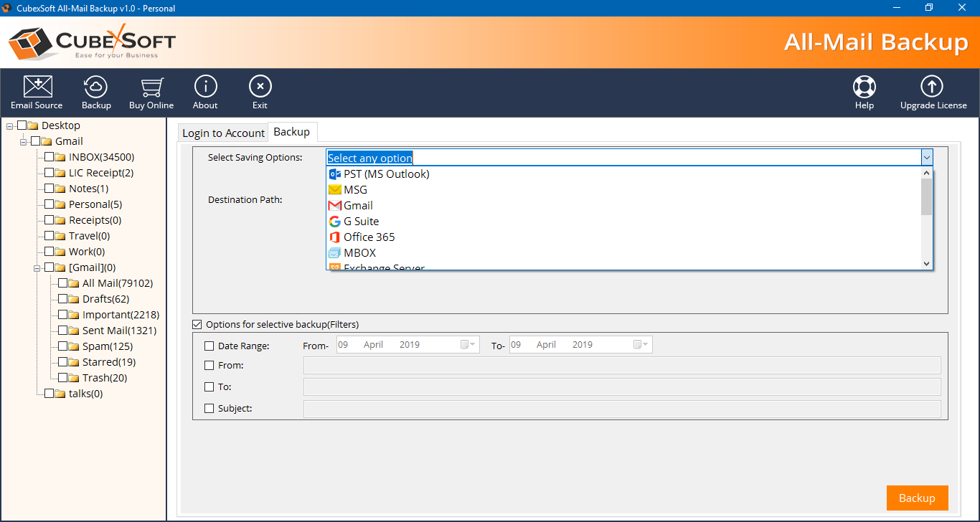
Task: Click the Buy Online cart icon
Action: (151, 87)
